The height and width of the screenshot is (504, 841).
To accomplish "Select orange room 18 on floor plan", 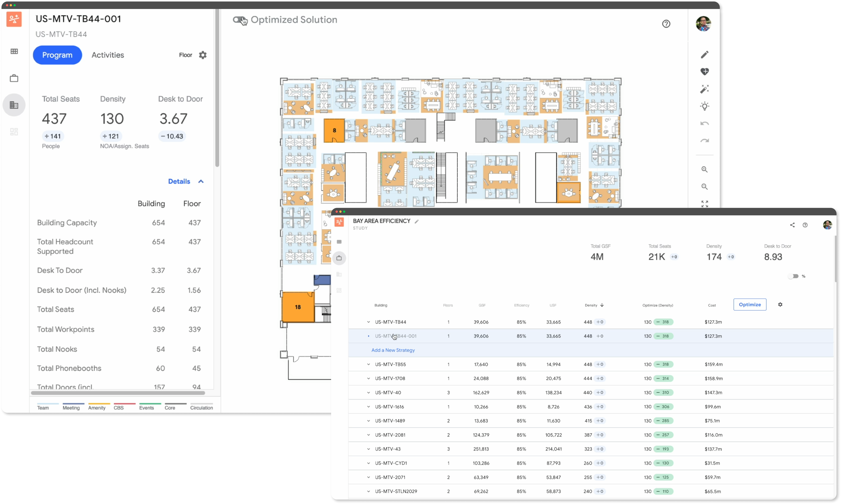I will pyautogui.click(x=298, y=307).
